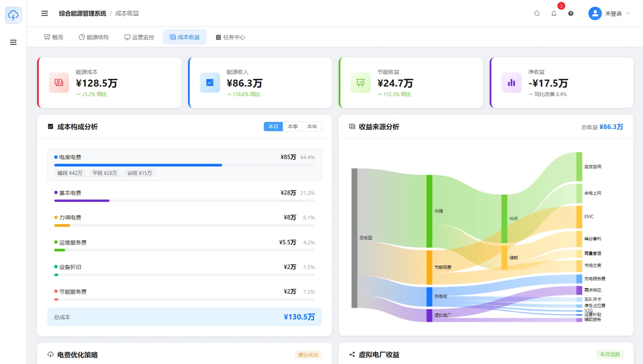This screenshot has width=643, height=364.
Task: Click the 节能降费 orange Sankey node
Action: tap(429, 267)
